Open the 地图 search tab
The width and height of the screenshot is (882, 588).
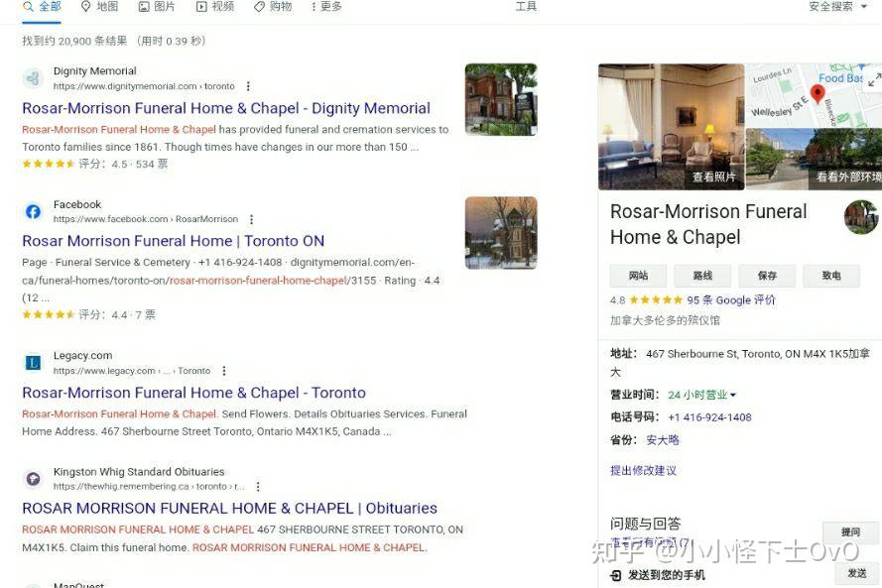click(x=99, y=7)
